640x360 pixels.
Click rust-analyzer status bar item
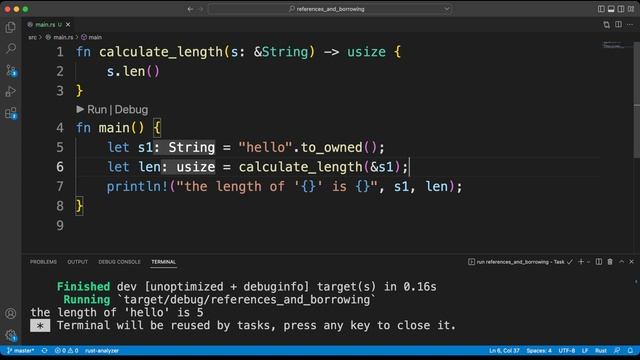point(102,351)
